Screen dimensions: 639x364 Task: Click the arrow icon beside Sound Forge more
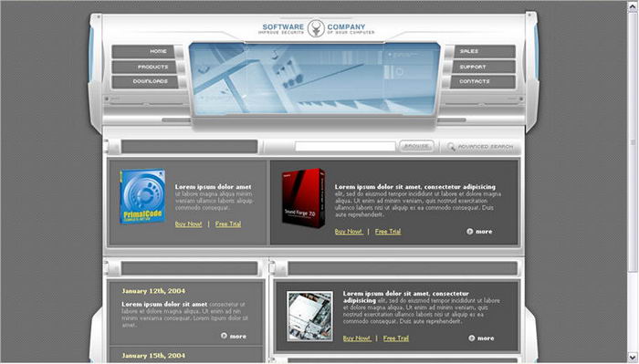click(x=470, y=232)
